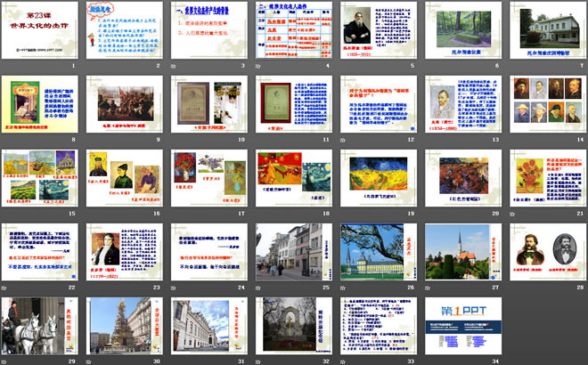
Task: Select slide 11 thumbnail with red-framed book cover
Action: pyautogui.click(x=294, y=104)
